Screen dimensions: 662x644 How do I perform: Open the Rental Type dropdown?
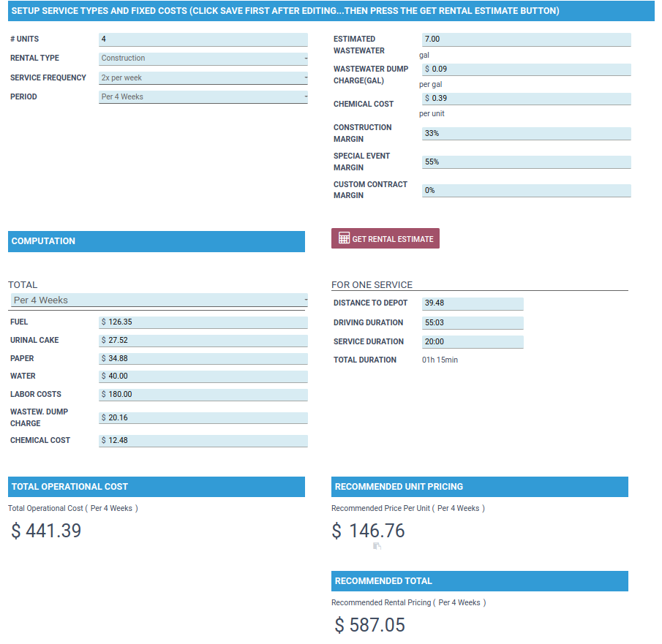click(203, 58)
